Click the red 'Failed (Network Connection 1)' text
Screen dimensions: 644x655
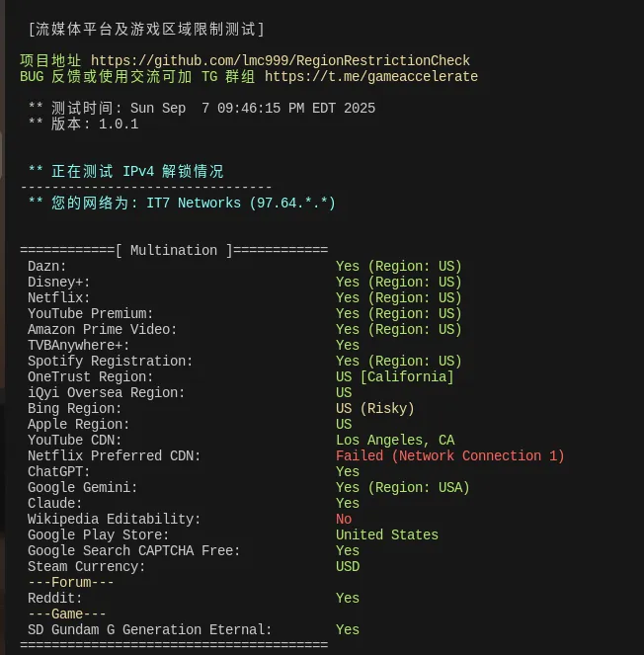449,456
